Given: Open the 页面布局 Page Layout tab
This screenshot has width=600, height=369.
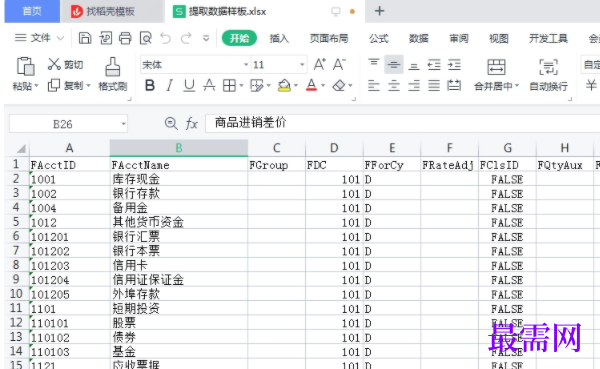Looking at the screenshot, I should (x=329, y=38).
